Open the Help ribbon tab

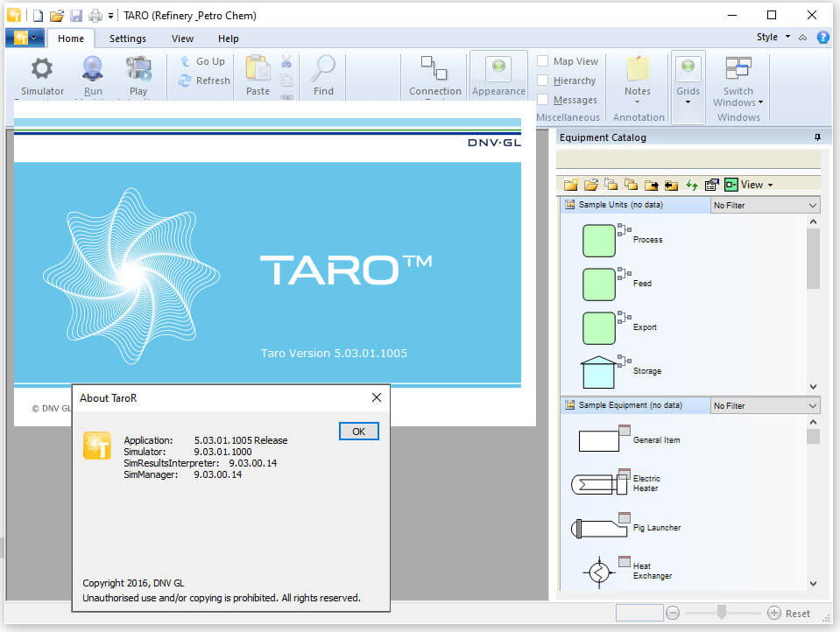coord(228,39)
